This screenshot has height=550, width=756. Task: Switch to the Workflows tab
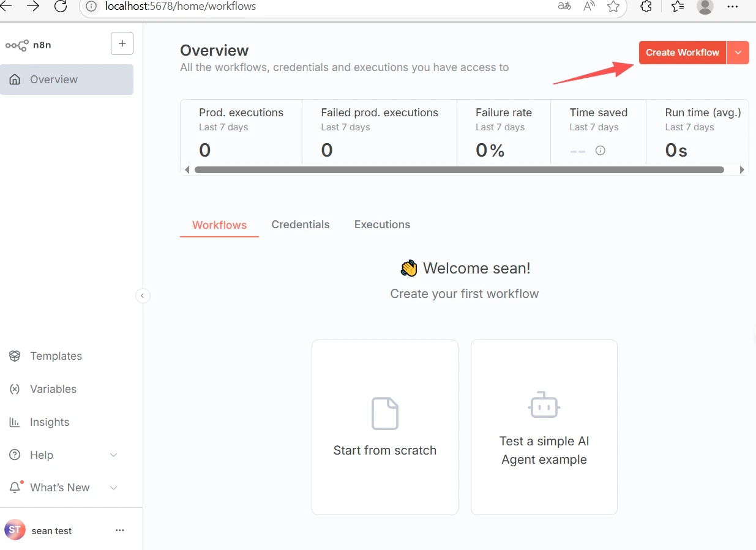(x=219, y=225)
